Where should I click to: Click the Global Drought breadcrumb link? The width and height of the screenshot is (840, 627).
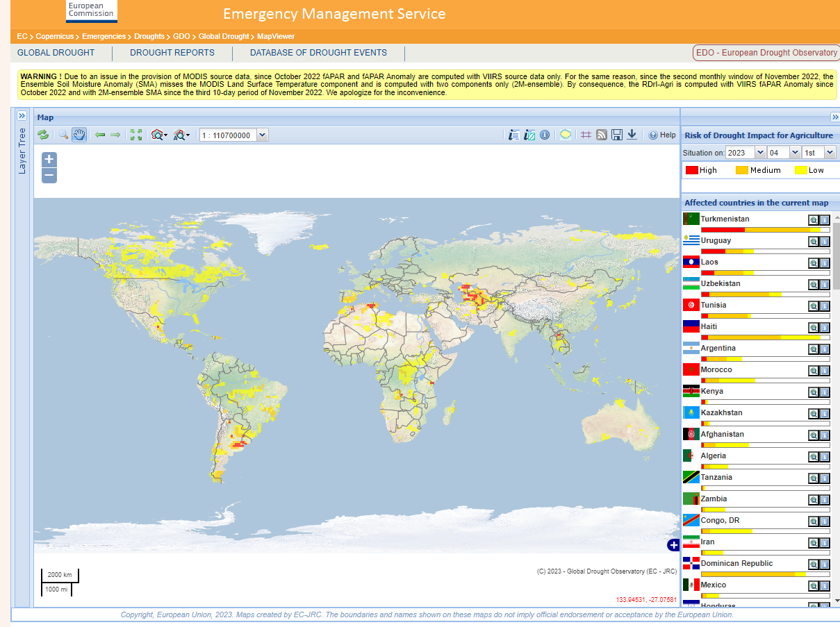pyautogui.click(x=223, y=36)
